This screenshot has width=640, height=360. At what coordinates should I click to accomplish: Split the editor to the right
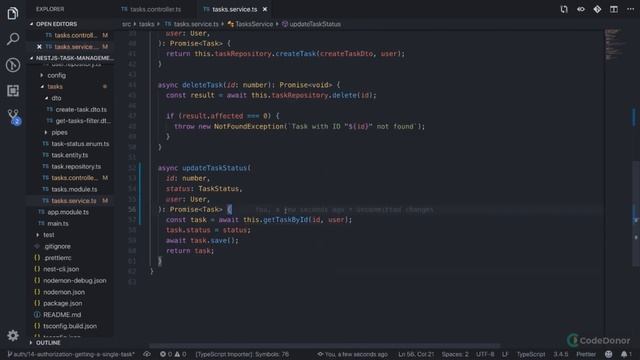(x=614, y=9)
